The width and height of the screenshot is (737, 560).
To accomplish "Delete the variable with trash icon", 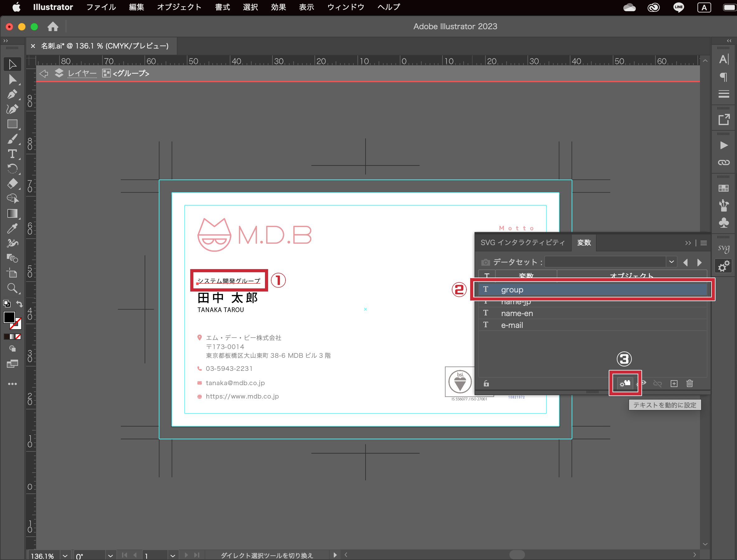I will point(690,384).
